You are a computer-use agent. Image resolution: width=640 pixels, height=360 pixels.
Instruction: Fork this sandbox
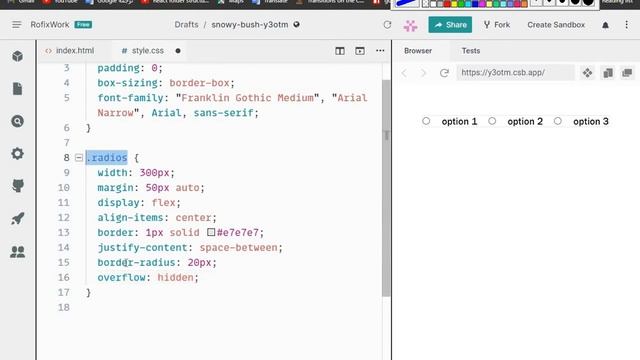coord(497,25)
